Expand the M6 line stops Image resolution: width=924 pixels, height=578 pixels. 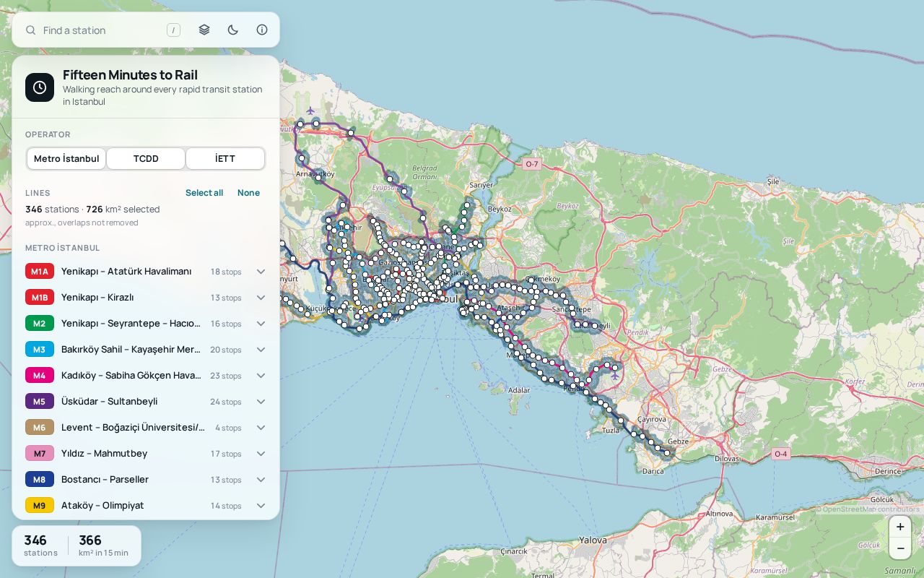(261, 428)
